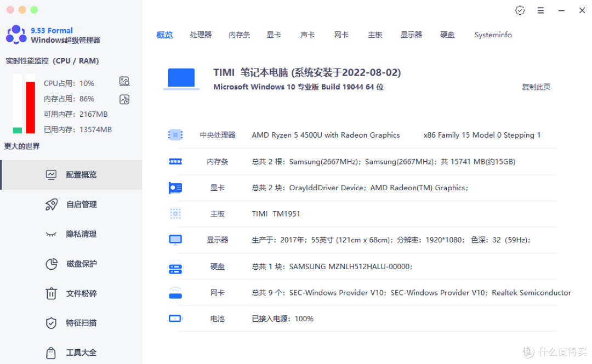Screen dimensions: 592x364
Task: Open 自启管理 in the sidebar
Action: (72, 204)
